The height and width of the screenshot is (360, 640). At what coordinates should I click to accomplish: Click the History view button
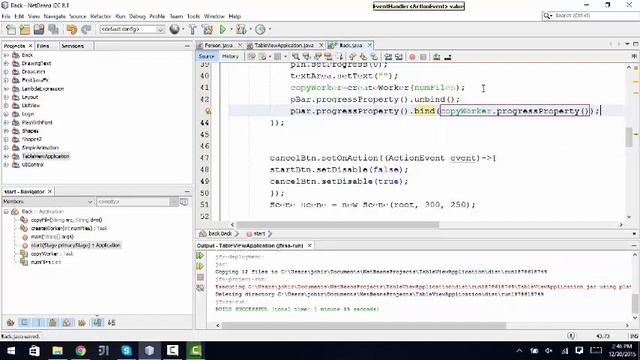pos(230,57)
